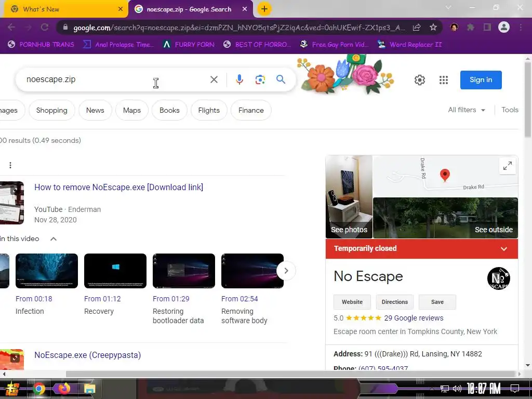The height and width of the screenshot is (399, 532).
Task: Select the Shopping filter tab
Action: coord(51,110)
